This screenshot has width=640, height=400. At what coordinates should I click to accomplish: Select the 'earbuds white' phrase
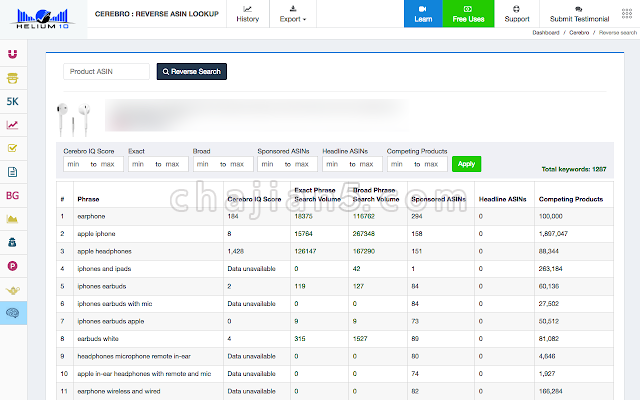point(98,339)
